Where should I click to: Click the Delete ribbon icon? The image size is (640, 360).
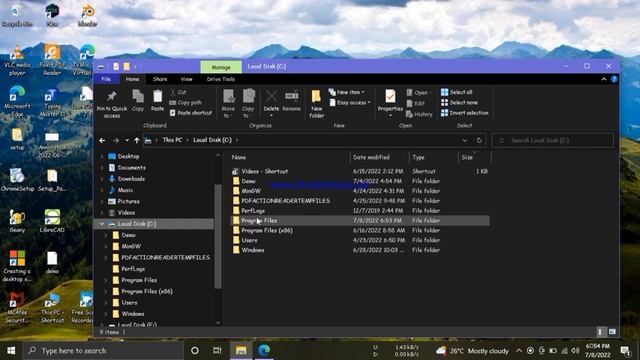coord(271,103)
